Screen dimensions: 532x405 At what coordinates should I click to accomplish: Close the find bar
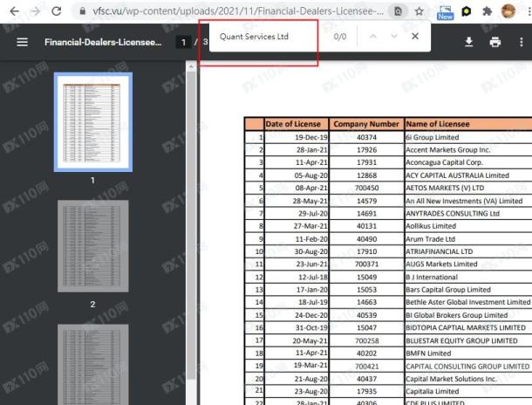click(415, 36)
